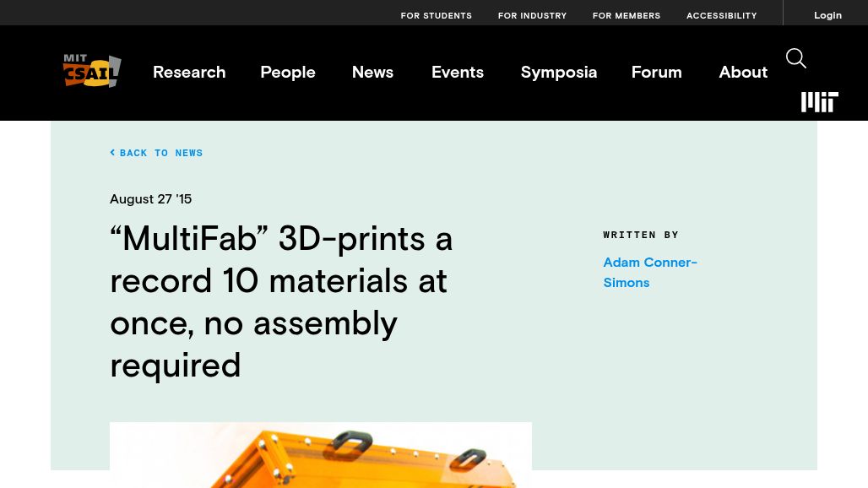Open the Accessibility page link
This screenshot has width=868, height=488.
pos(721,15)
